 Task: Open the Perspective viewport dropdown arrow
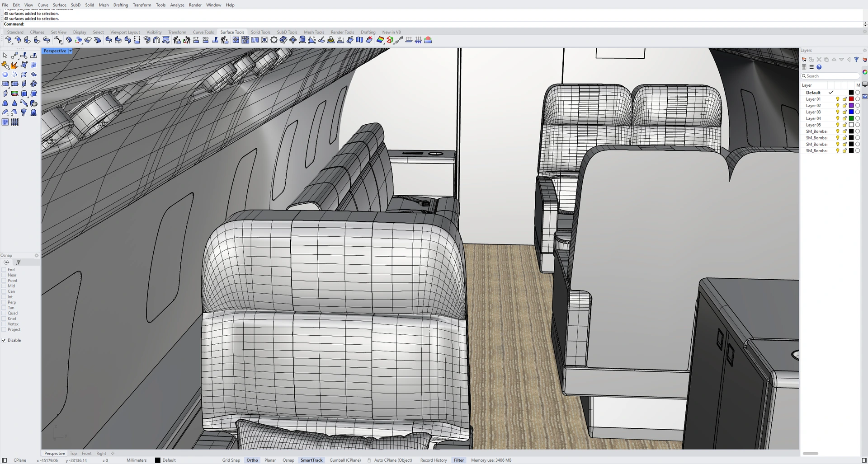[x=70, y=51]
